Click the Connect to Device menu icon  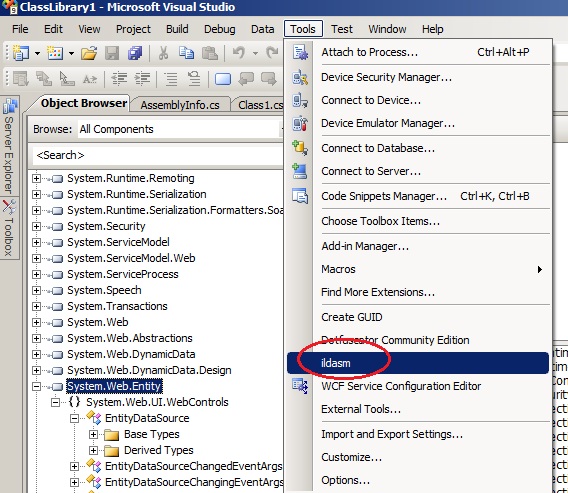click(x=300, y=100)
